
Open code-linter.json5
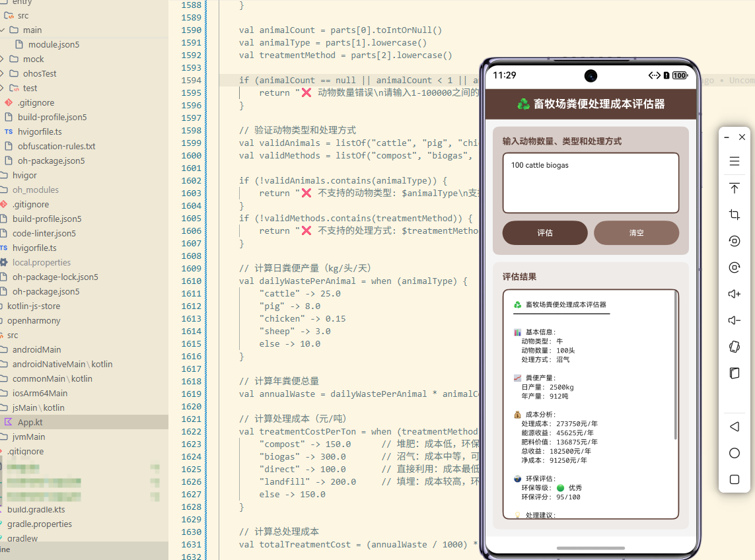coord(44,233)
